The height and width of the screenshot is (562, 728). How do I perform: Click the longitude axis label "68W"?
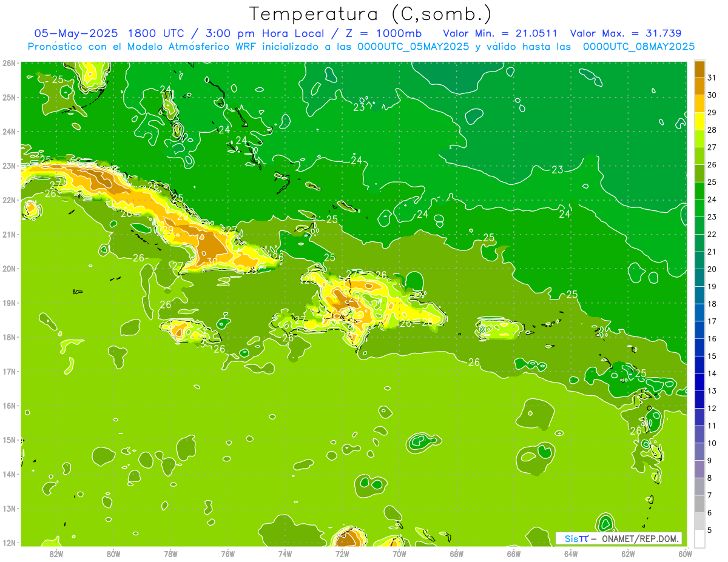pyautogui.click(x=457, y=554)
